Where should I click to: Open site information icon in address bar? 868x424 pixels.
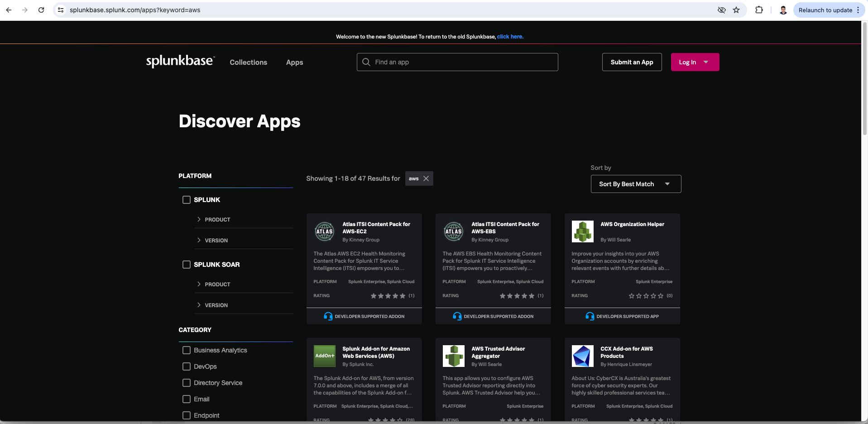(x=61, y=10)
